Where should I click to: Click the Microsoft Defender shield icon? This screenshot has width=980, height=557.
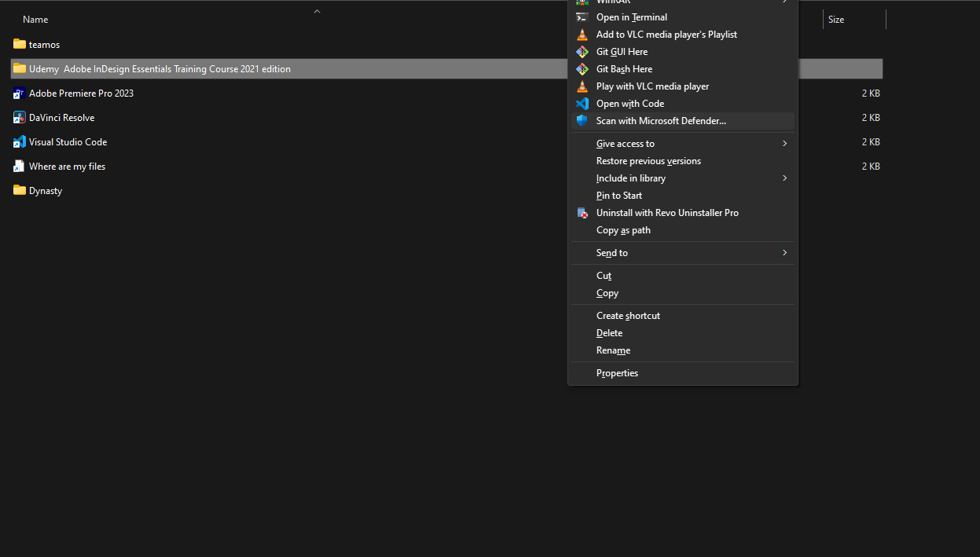pyautogui.click(x=582, y=121)
